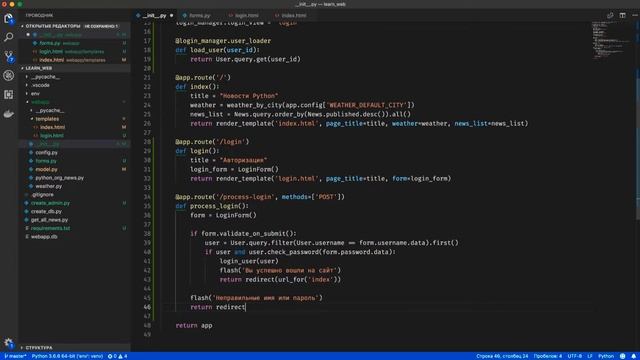Open the Manage gear menu

(9, 343)
